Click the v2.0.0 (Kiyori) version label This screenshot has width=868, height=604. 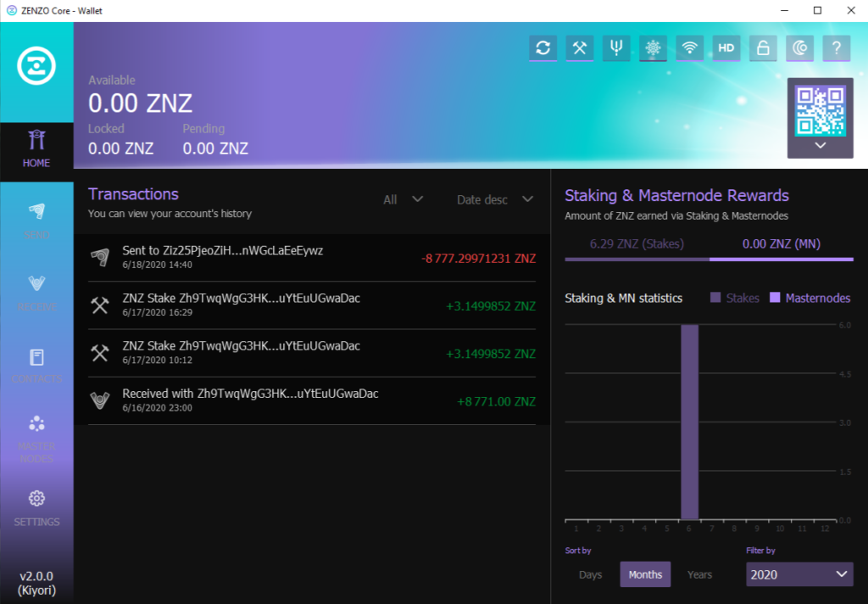(x=36, y=583)
